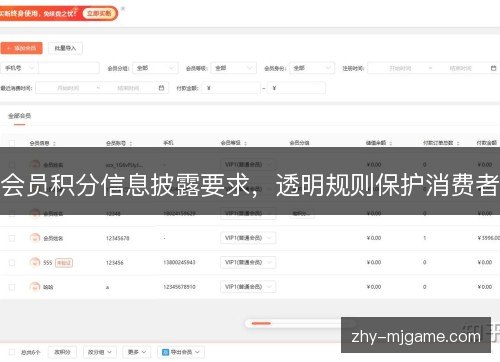Click the orange horizontal scrollbar thumb

point(261,323)
